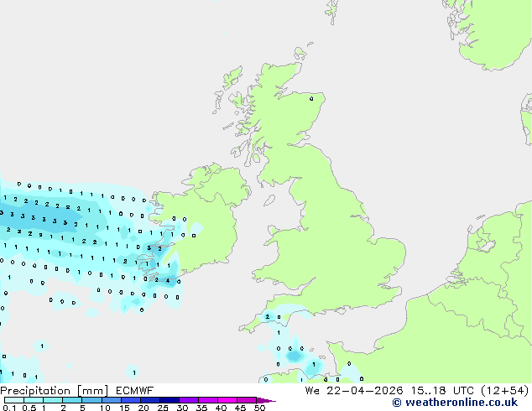532x411 pixels.
Task: Click the 'We' weekday abbreviation
Action: (x=312, y=391)
